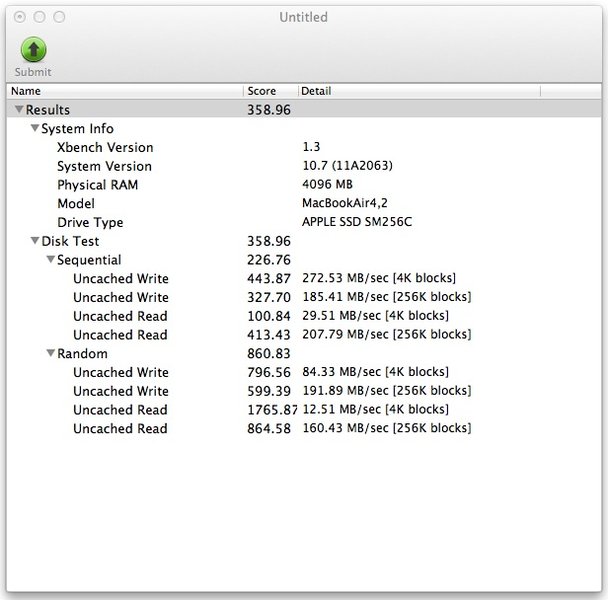Select Sequential Uncached Write 443.87 row

pos(304,278)
